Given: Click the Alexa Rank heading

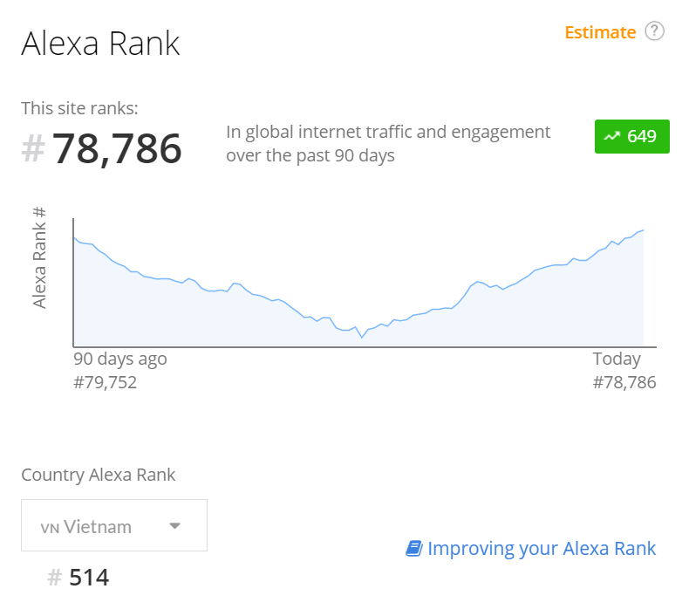Looking at the screenshot, I should coord(100,44).
